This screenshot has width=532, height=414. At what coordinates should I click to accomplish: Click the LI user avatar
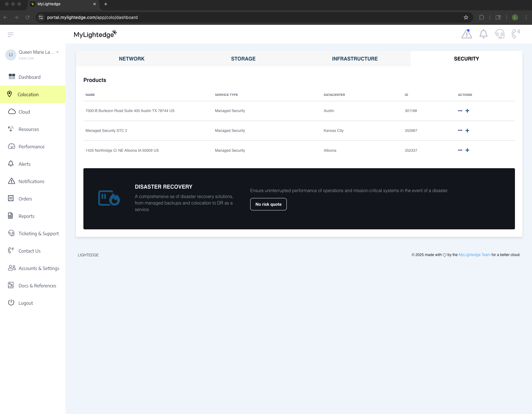pos(11,55)
